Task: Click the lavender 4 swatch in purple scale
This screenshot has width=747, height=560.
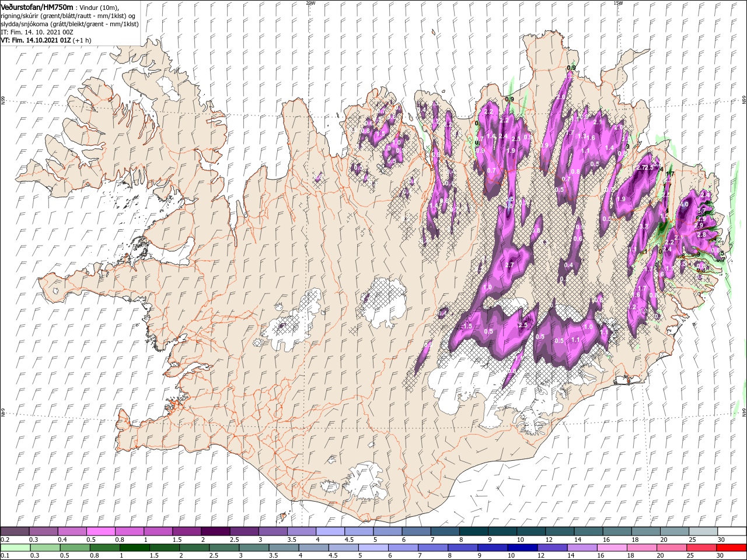Action: (330, 531)
